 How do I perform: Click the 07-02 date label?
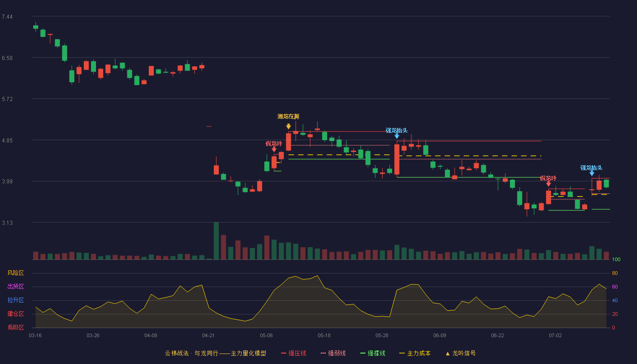555,335
